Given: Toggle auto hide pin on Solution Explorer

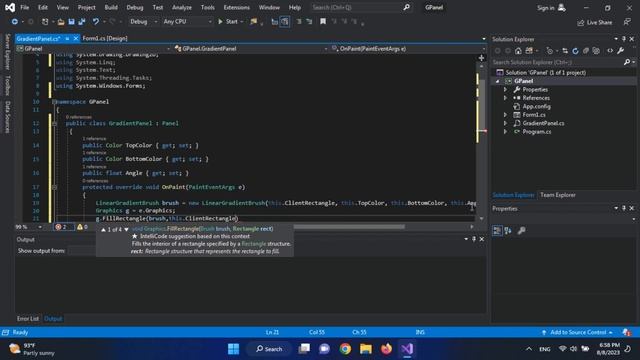Looking at the screenshot, I should coord(624,39).
